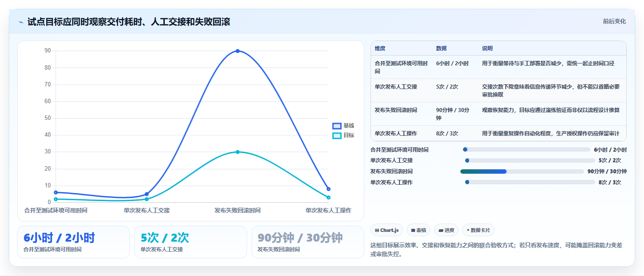This screenshot has height=276, width=644.
Task: Click the 单次发布人工交接 progress bar
Action: tap(529, 160)
